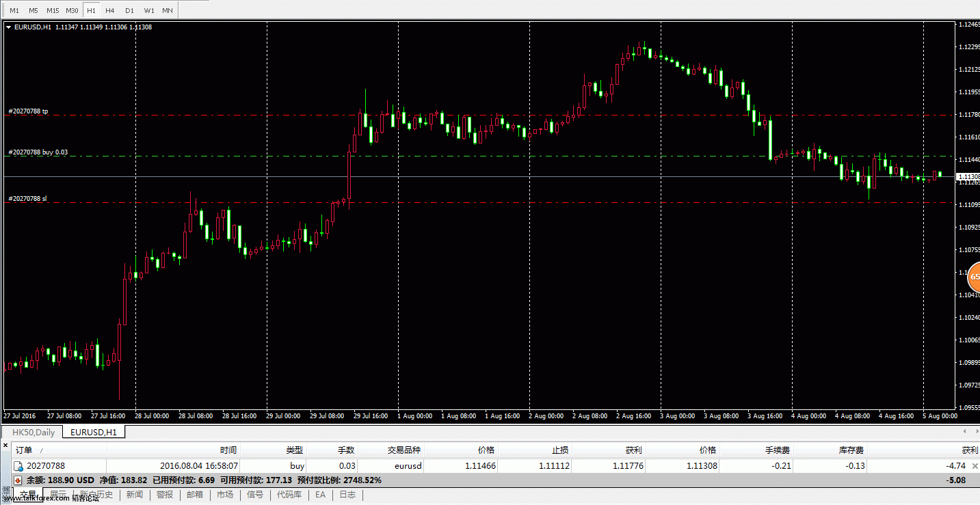This screenshot has height=505, width=980.
Task: Open the 新闻 news tab
Action: coord(134,494)
